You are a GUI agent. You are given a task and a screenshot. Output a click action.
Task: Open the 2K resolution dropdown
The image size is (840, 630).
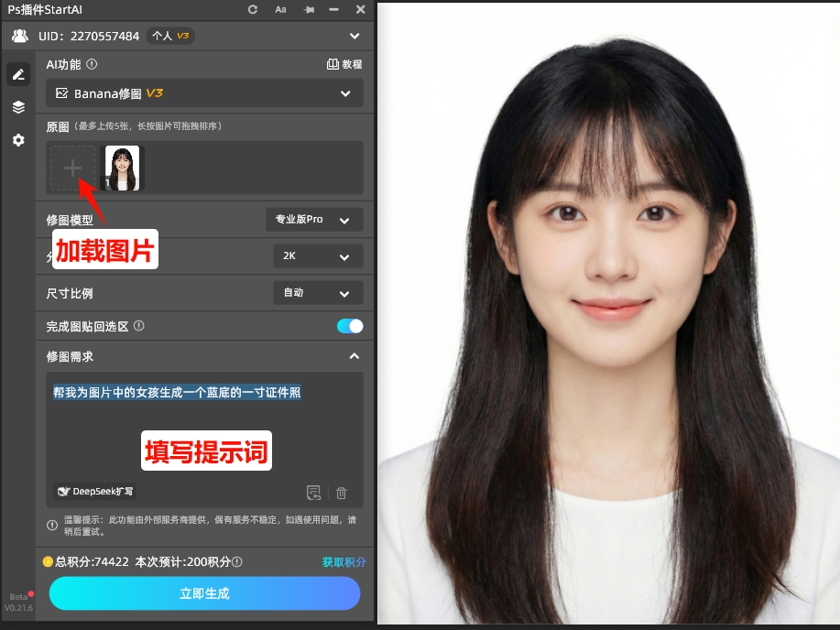point(318,256)
